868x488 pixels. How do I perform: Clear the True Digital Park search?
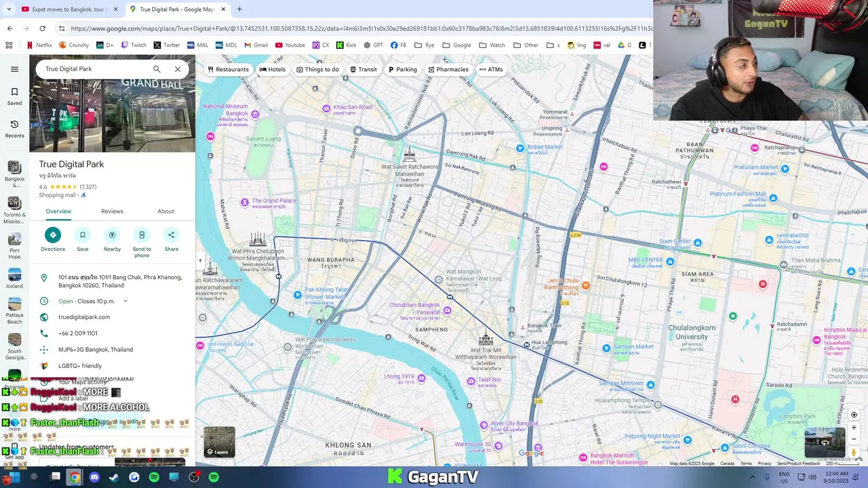click(178, 69)
